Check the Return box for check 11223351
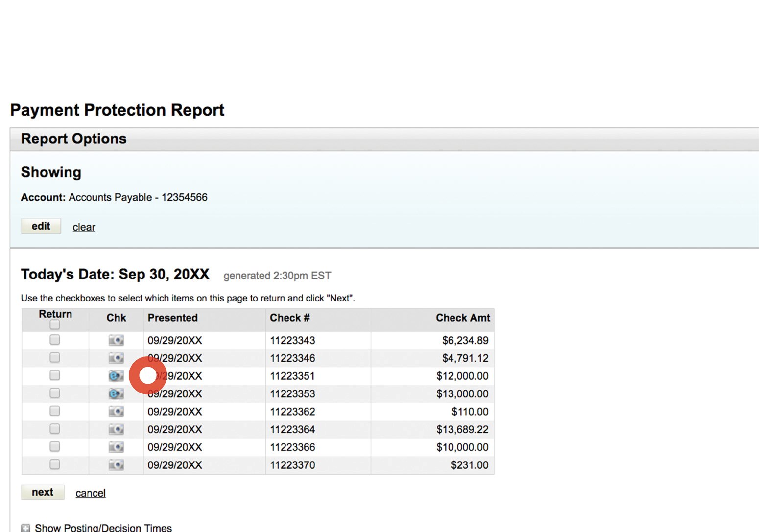 click(54, 375)
